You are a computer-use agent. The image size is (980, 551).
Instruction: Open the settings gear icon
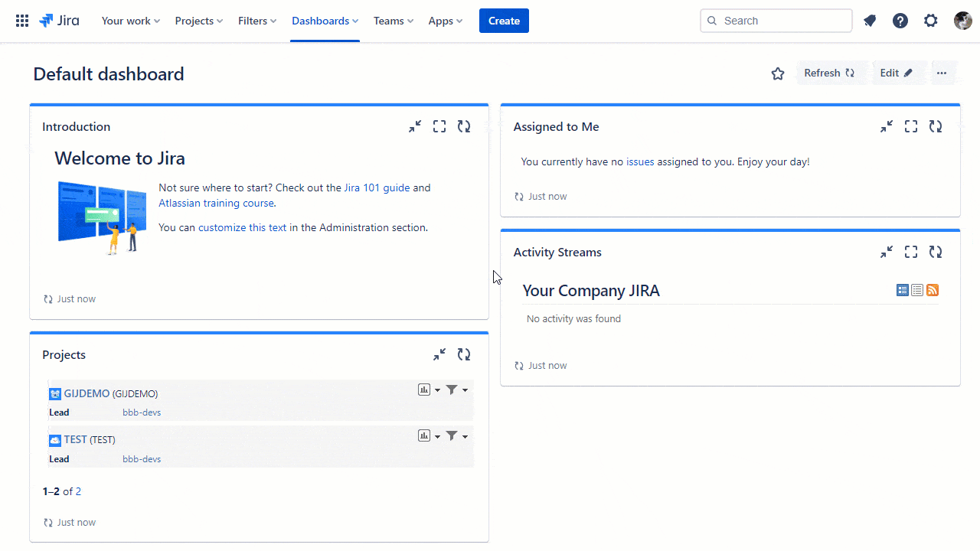pyautogui.click(x=931, y=21)
